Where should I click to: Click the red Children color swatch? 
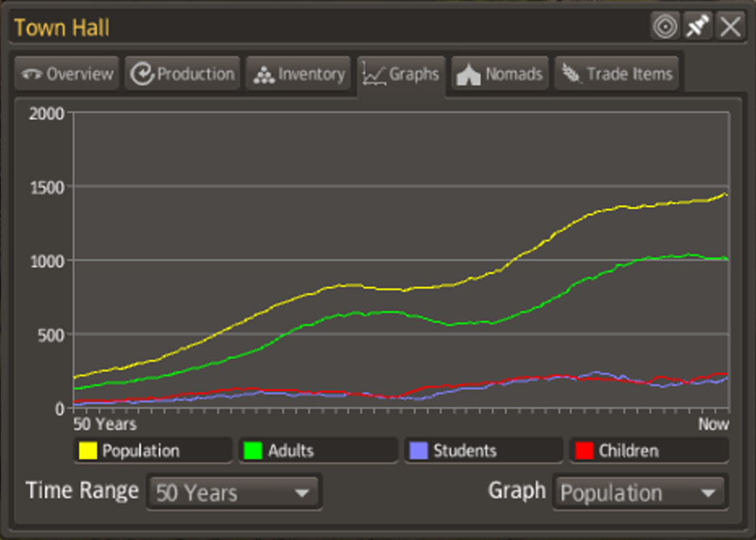(585, 451)
